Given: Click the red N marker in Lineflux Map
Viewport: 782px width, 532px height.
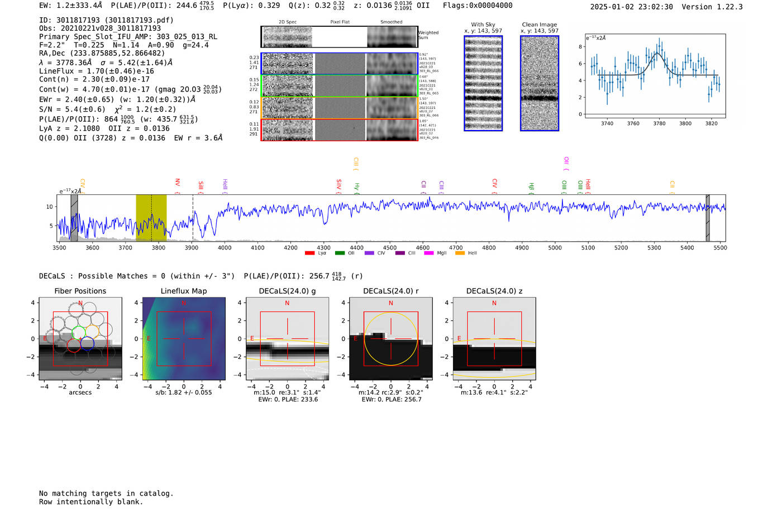Looking at the screenshot, I should (x=184, y=303).
